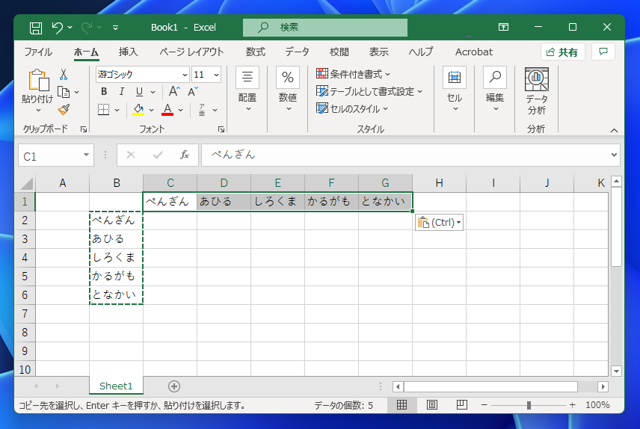The image size is (640, 429).
Task: Open the ファイル tab
Action: (x=38, y=52)
